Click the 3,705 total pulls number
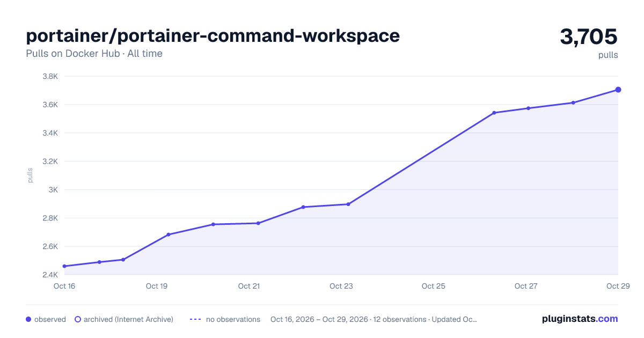Viewport: 644px width, 338px height. [x=589, y=37]
